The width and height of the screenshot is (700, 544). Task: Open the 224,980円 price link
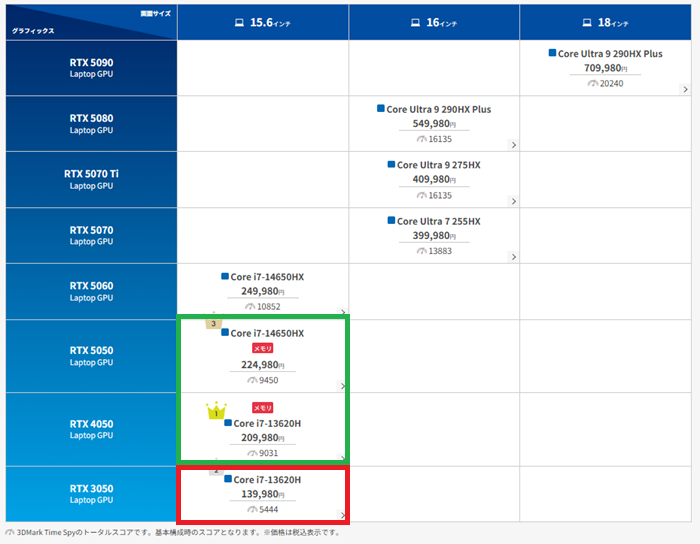coord(263,365)
